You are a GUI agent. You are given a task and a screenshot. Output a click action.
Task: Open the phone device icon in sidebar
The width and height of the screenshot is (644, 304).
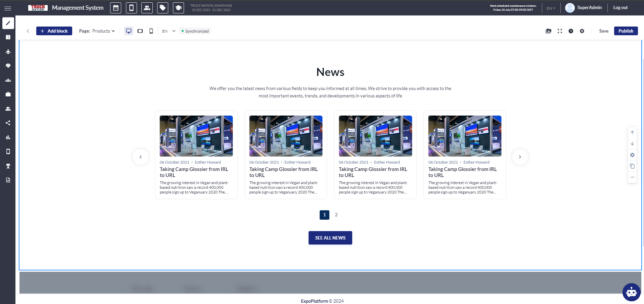8,151
